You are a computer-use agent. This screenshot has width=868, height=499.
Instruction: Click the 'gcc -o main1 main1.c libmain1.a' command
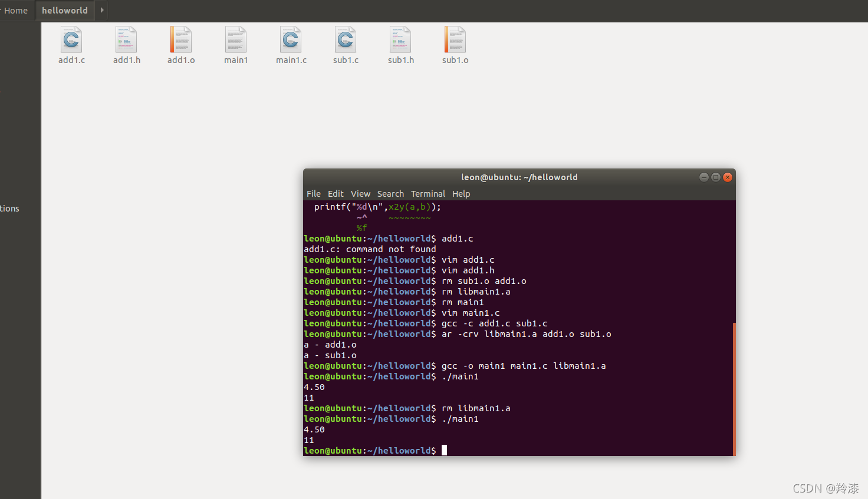[x=524, y=366]
